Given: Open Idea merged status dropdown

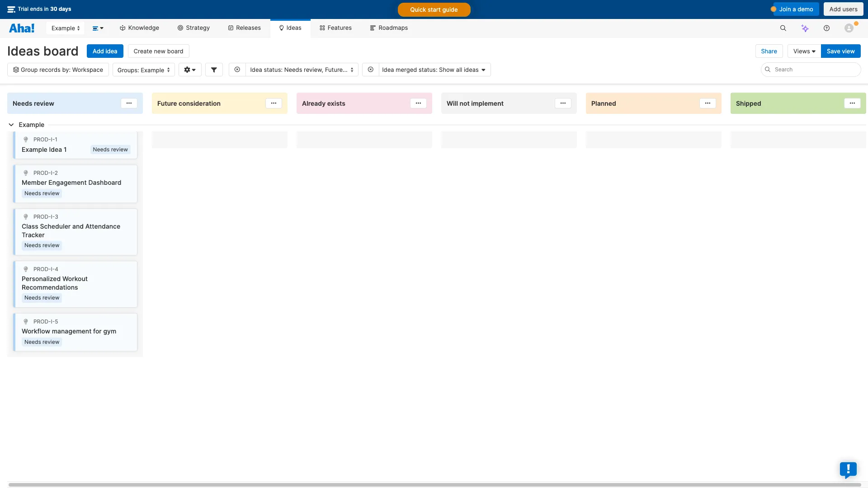Looking at the screenshot, I should (434, 70).
